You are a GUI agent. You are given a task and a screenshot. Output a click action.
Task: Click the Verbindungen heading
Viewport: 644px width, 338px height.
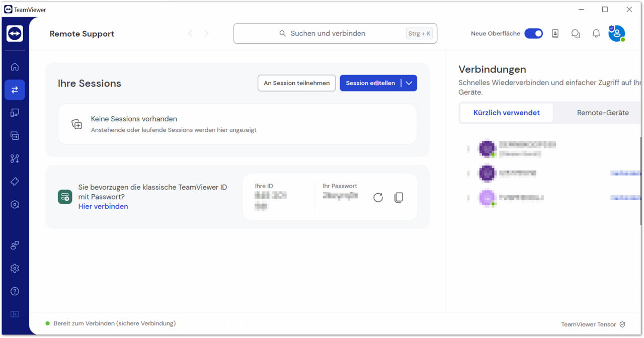(492, 69)
